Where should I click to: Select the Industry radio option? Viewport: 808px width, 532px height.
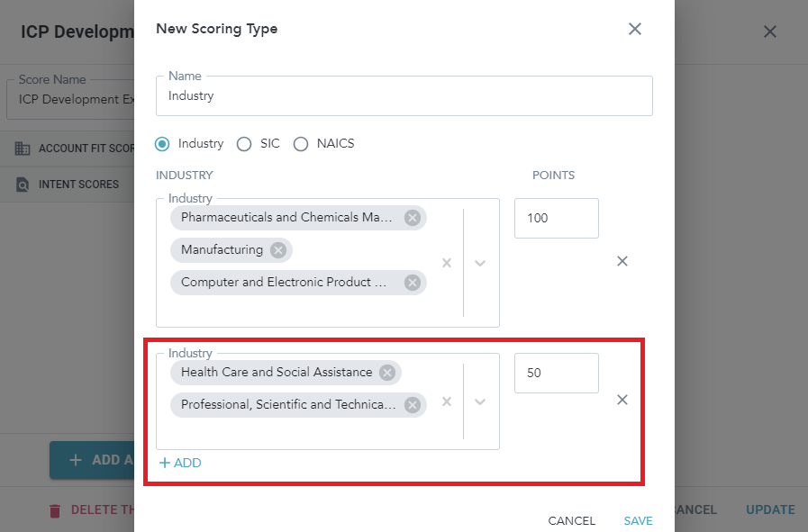tap(163, 144)
